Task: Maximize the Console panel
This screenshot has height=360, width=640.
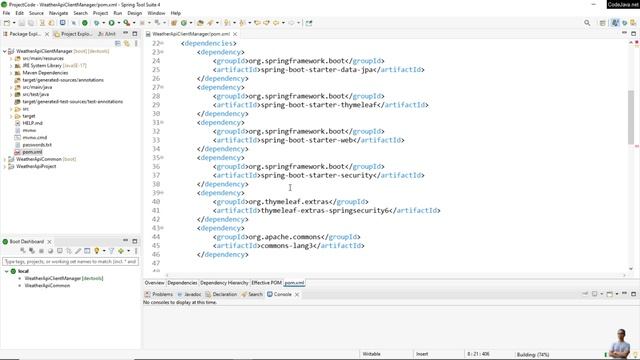Action: tap(633, 294)
